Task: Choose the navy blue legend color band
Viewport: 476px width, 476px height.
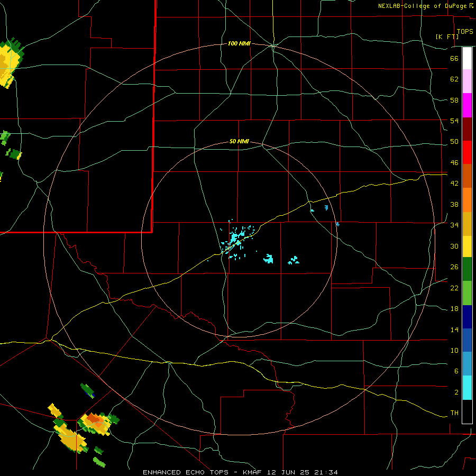Action: coord(467,317)
